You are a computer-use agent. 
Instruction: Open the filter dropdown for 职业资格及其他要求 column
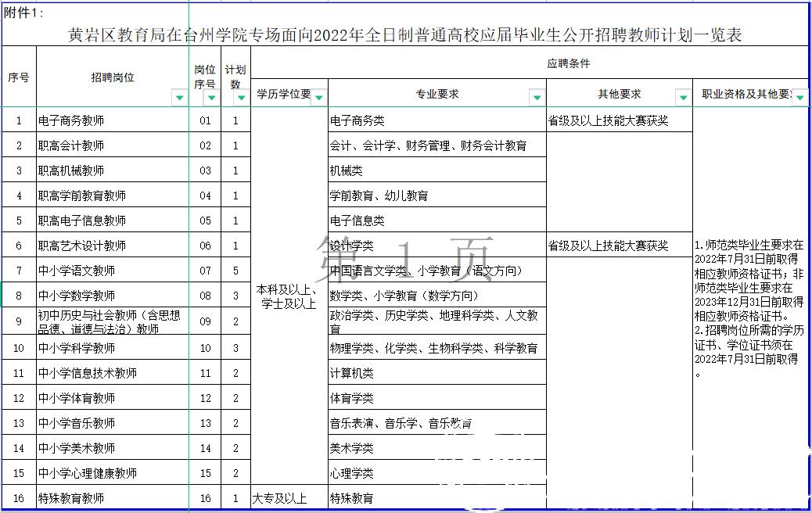800,97
